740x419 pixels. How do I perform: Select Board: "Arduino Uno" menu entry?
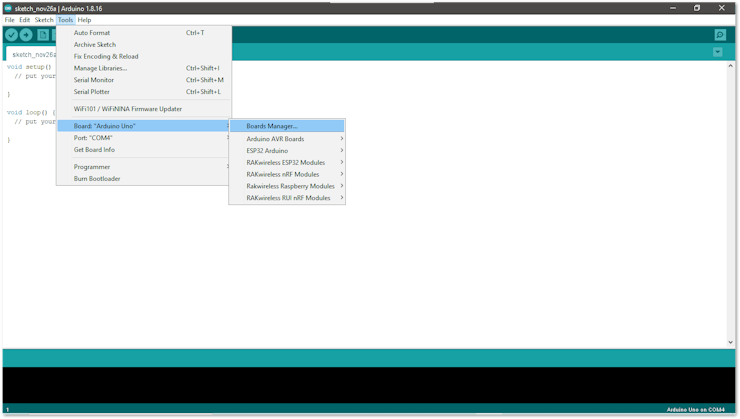[144, 126]
